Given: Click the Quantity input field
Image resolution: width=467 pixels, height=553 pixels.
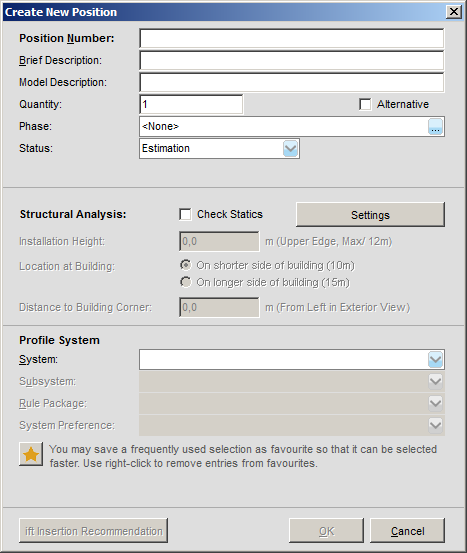Looking at the screenshot, I should click(x=191, y=104).
